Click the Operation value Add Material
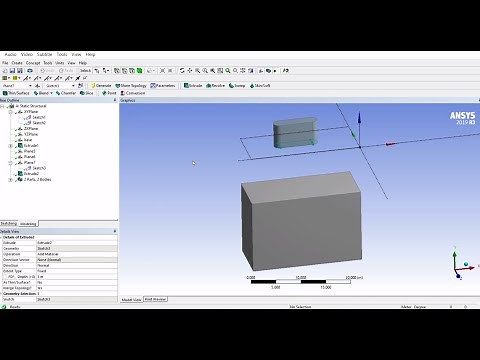This screenshot has width=480, height=360. (77, 254)
